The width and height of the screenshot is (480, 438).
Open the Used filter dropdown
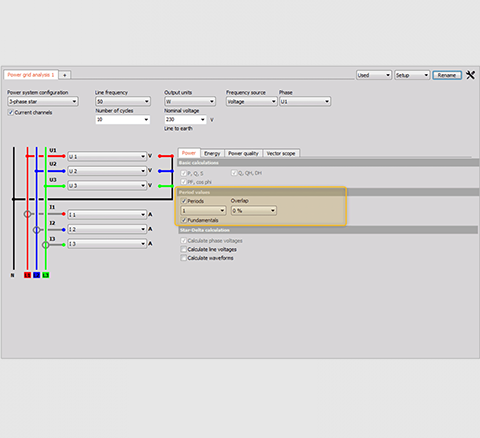click(374, 75)
